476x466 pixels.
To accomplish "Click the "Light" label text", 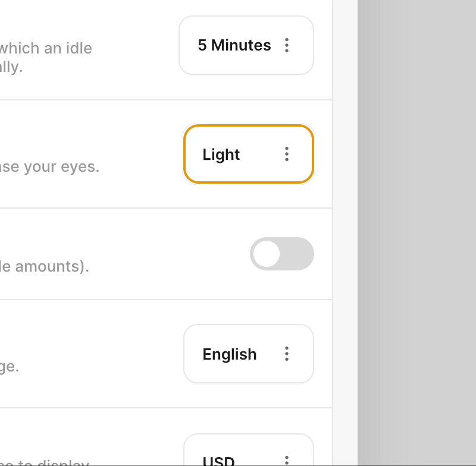I will tap(221, 155).
